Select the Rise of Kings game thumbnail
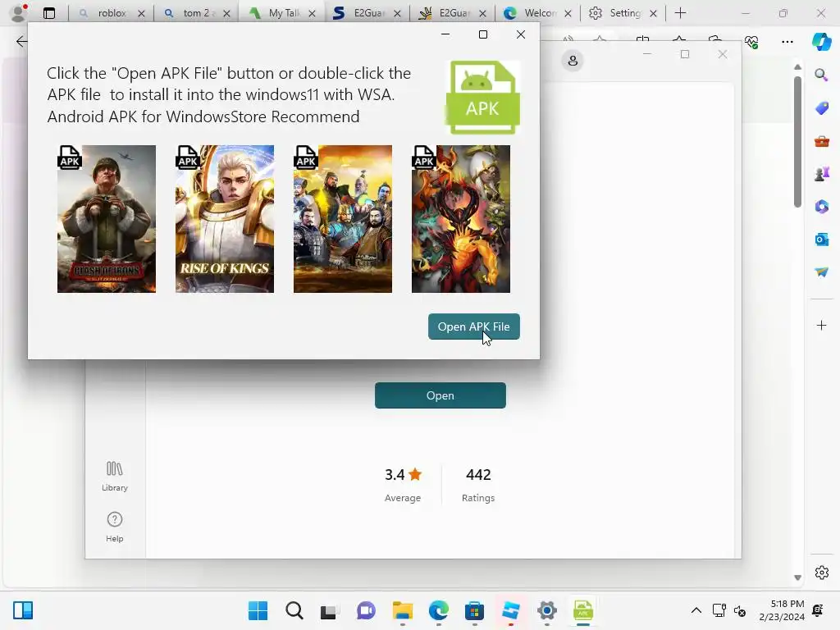The image size is (840, 630). click(225, 218)
